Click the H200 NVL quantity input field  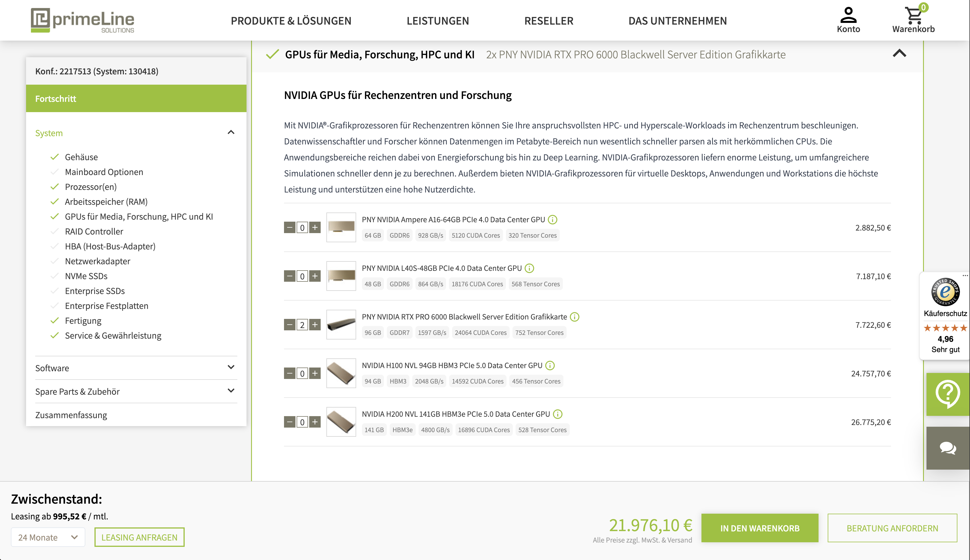pos(302,422)
